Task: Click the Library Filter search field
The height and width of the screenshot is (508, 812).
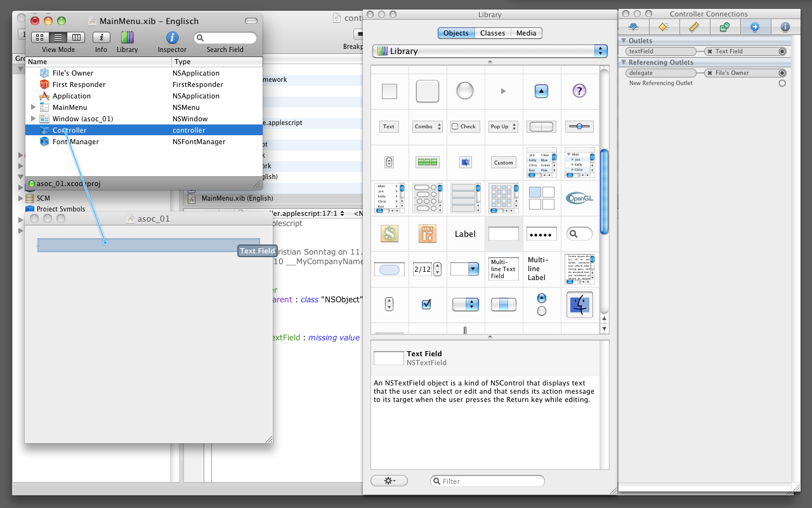Action: [x=487, y=481]
